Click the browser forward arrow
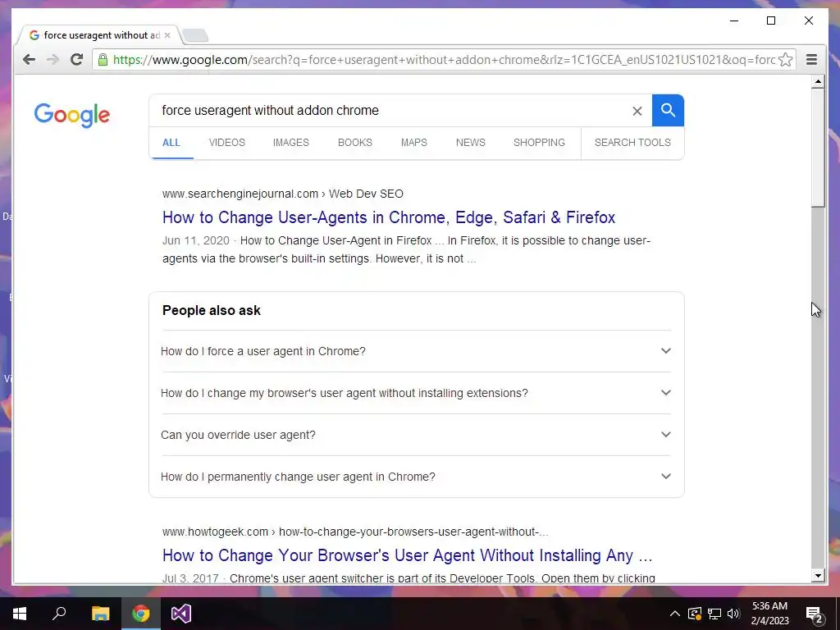This screenshot has width=840, height=630. 52,59
